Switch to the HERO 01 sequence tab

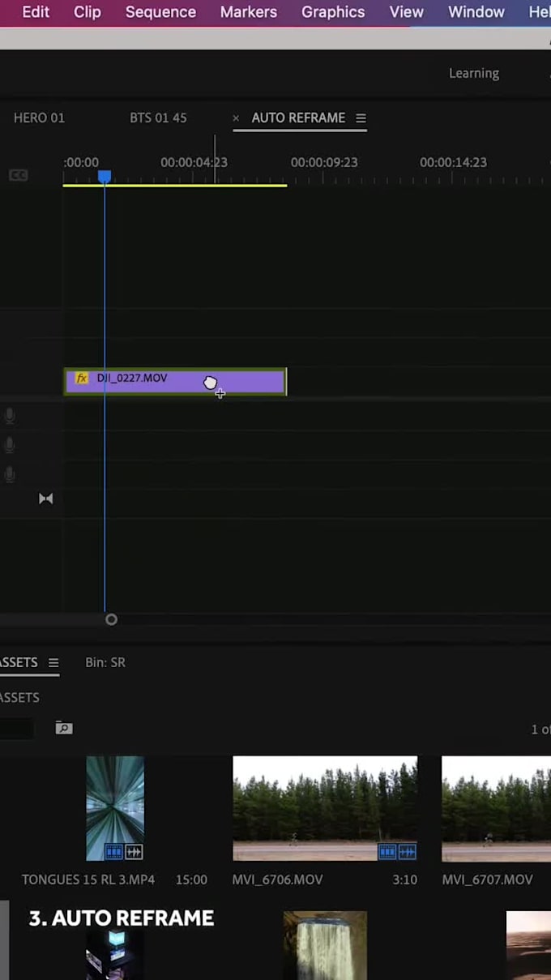point(39,118)
